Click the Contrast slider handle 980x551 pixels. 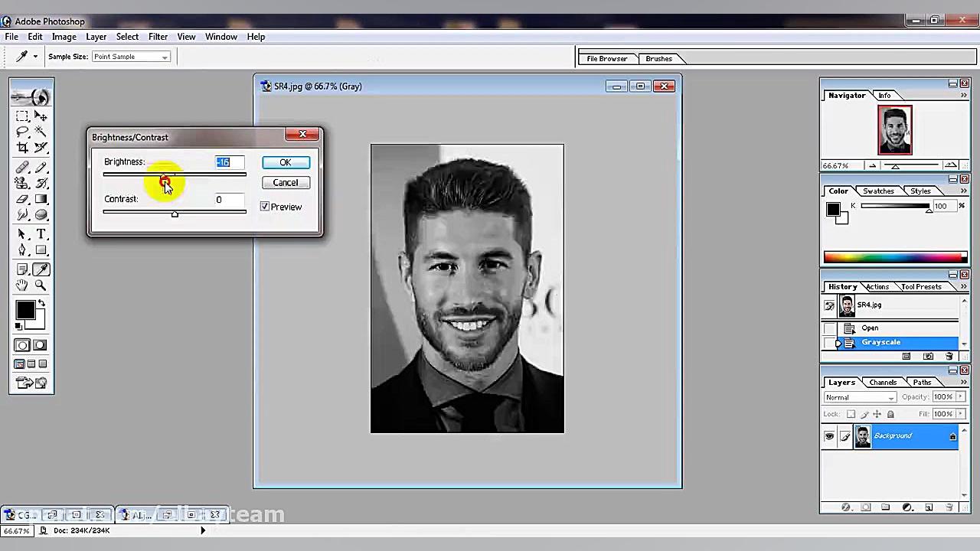point(175,214)
